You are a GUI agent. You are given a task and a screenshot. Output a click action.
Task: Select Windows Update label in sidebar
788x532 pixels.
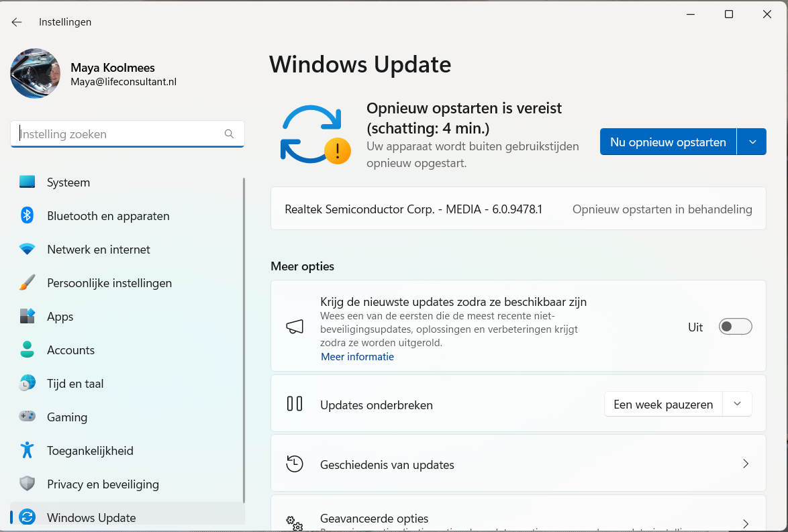pos(91,518)
